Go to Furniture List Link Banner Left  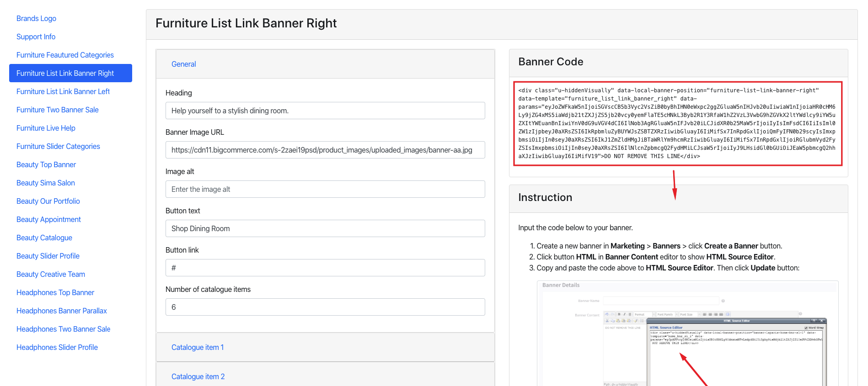pyautogui.click(x=63, y=91)
